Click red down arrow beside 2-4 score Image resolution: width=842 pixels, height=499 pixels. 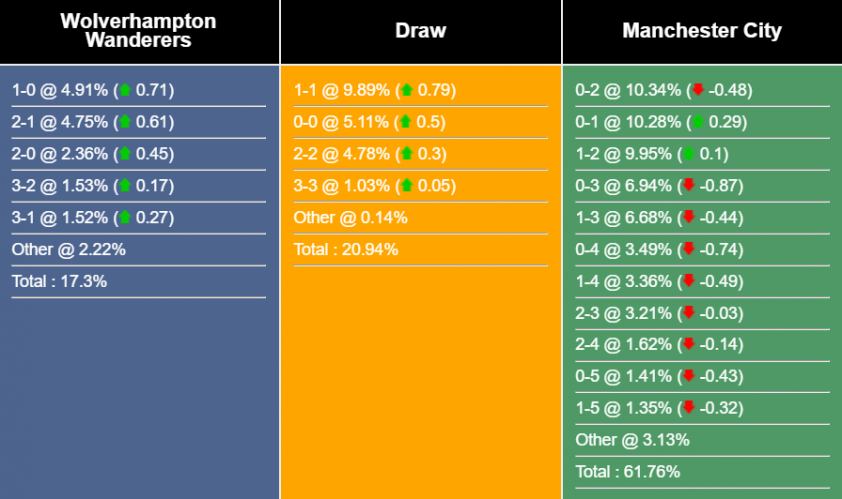pyautogui.click(x=688, y=345)
